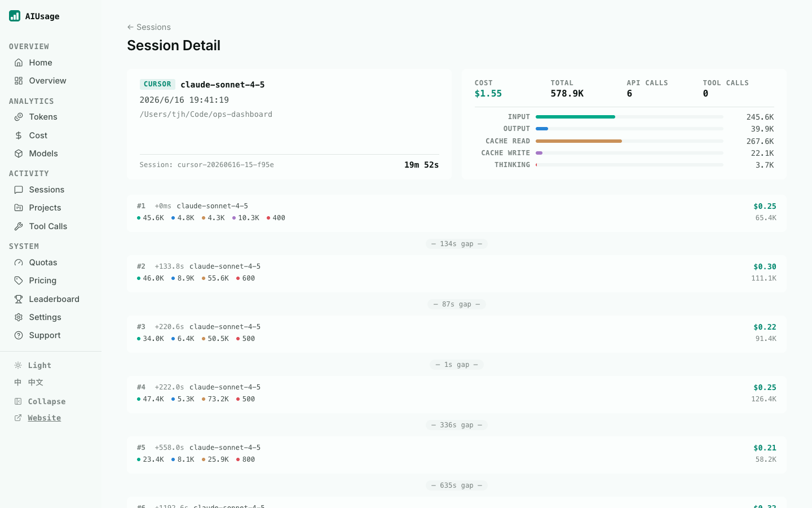Go to Tool Calls page

(x=51, y=226)
